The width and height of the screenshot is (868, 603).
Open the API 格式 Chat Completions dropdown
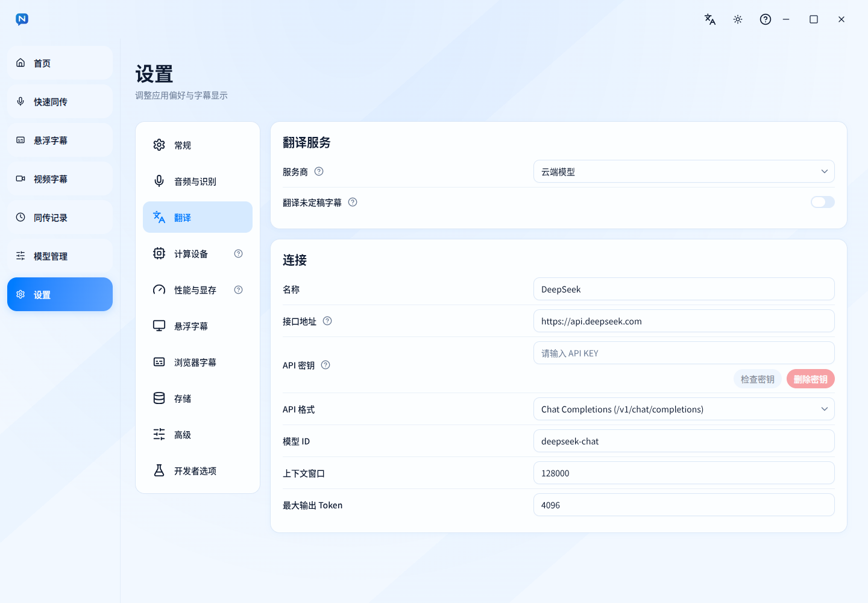pos(684,409)
